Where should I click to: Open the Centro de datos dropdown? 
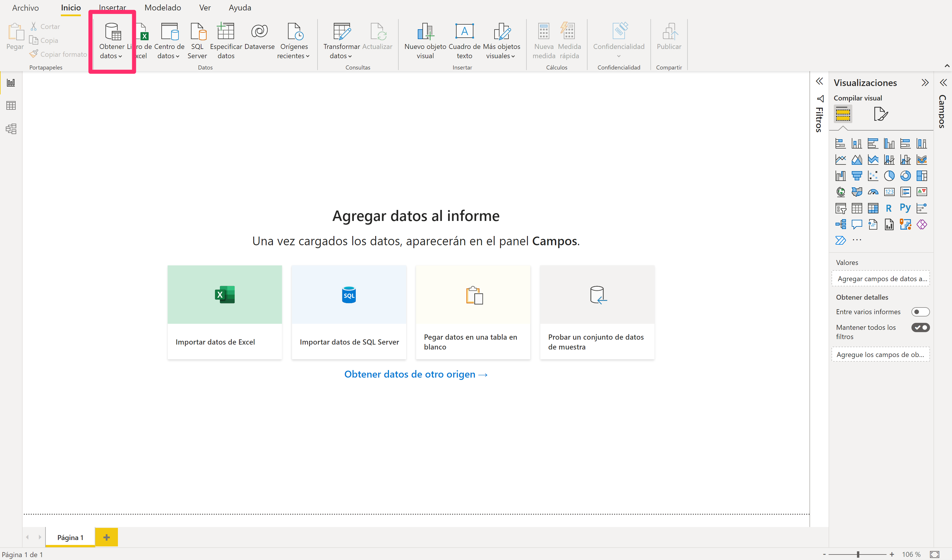169,41
